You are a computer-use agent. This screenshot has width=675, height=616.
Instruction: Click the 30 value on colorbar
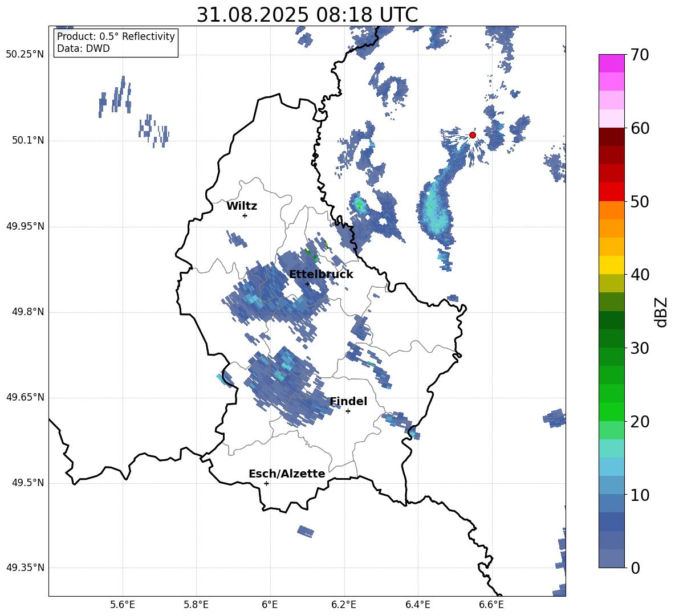pos(640,348)
